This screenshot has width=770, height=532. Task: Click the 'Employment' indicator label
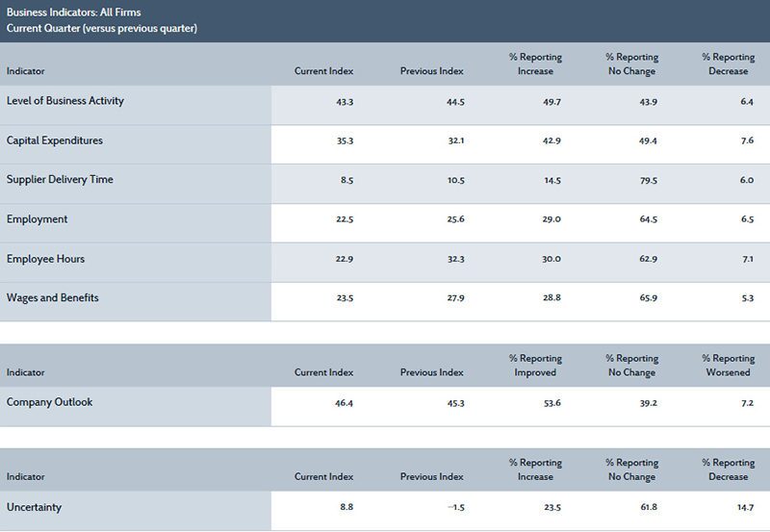[x=38, y=219]
